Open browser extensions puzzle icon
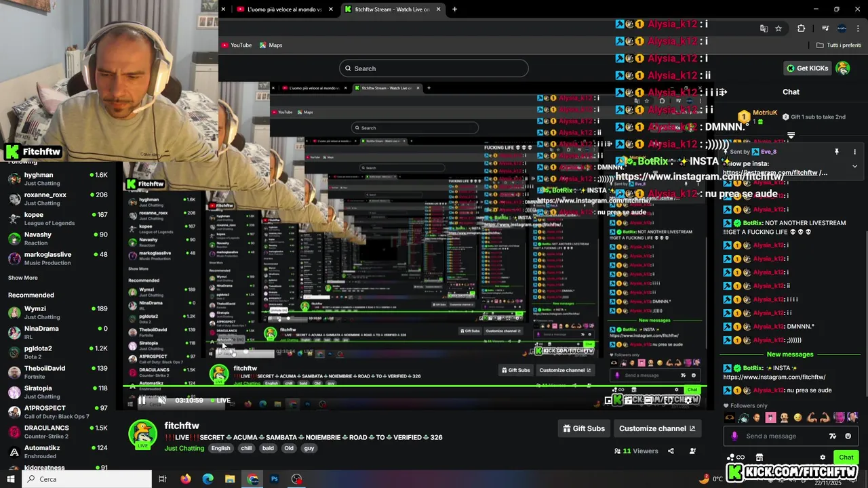 click(x=801, y=28)
